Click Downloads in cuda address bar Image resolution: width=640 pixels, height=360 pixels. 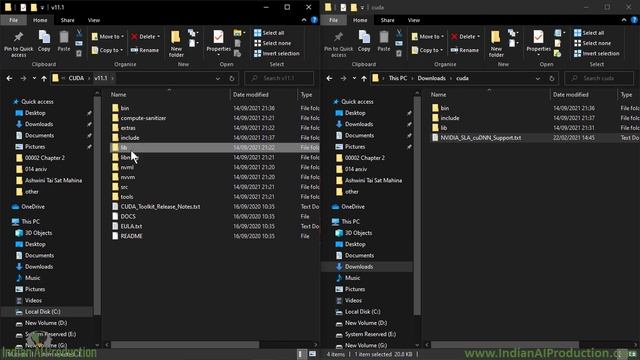[431, 78]
